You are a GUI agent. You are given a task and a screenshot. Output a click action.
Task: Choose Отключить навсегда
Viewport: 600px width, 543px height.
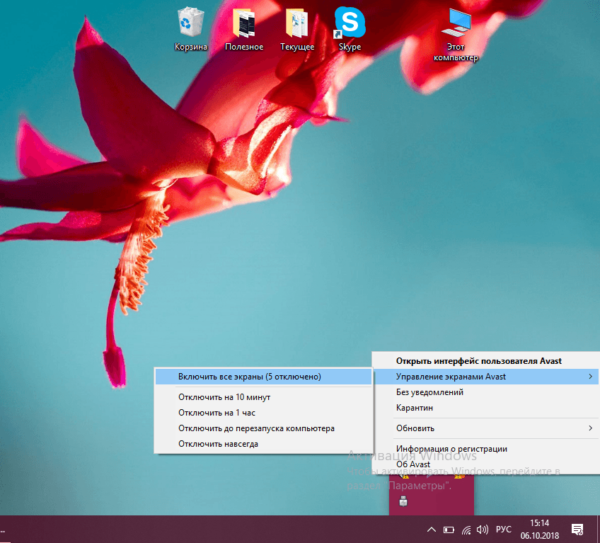click(x=263, y=444)
